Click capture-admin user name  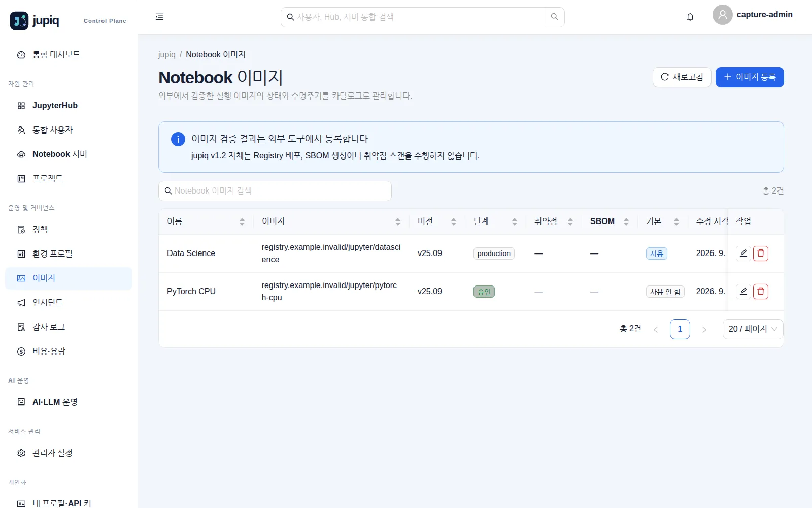[764, 15]
